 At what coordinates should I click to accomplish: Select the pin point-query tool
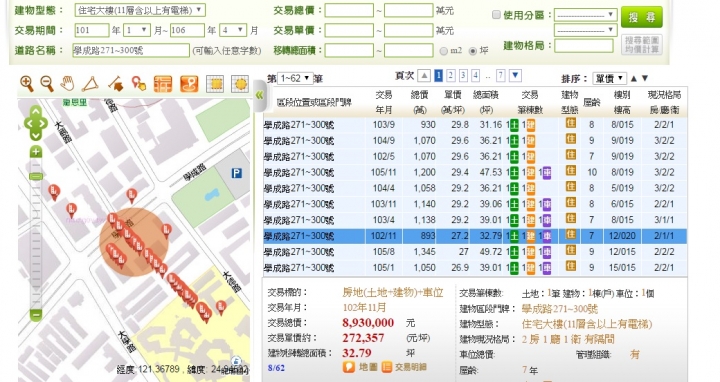[x=138, y=84]
